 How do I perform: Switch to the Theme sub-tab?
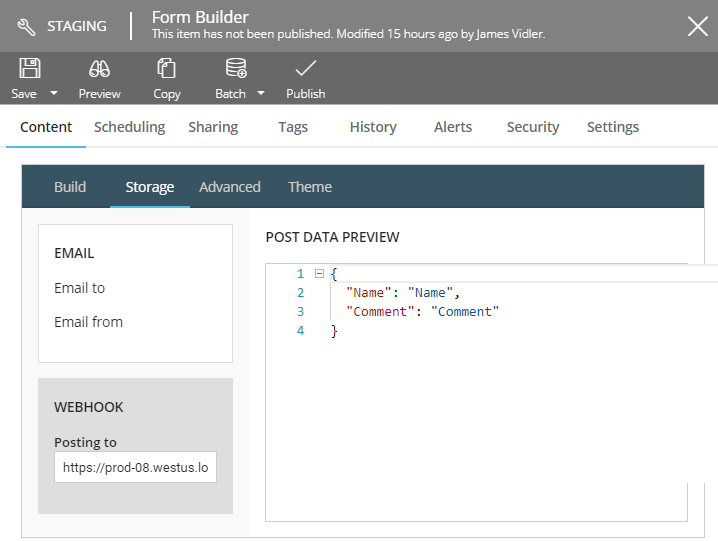(310, 187)
